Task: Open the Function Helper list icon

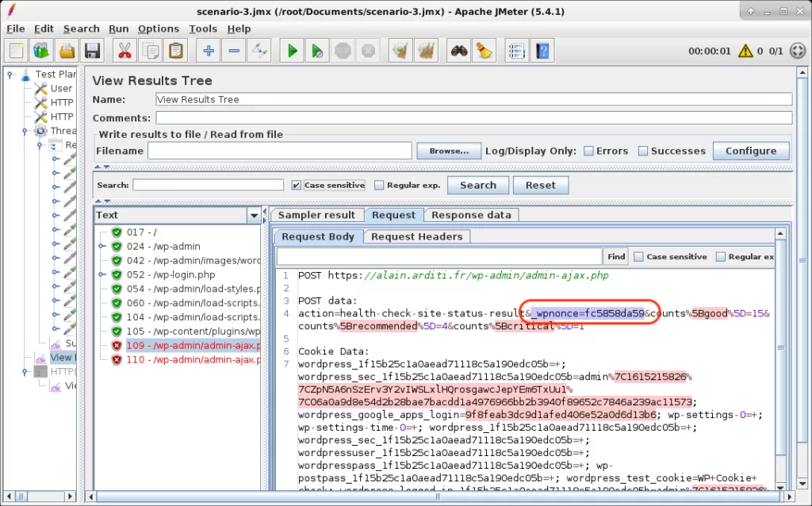Action: pos(516,52)
